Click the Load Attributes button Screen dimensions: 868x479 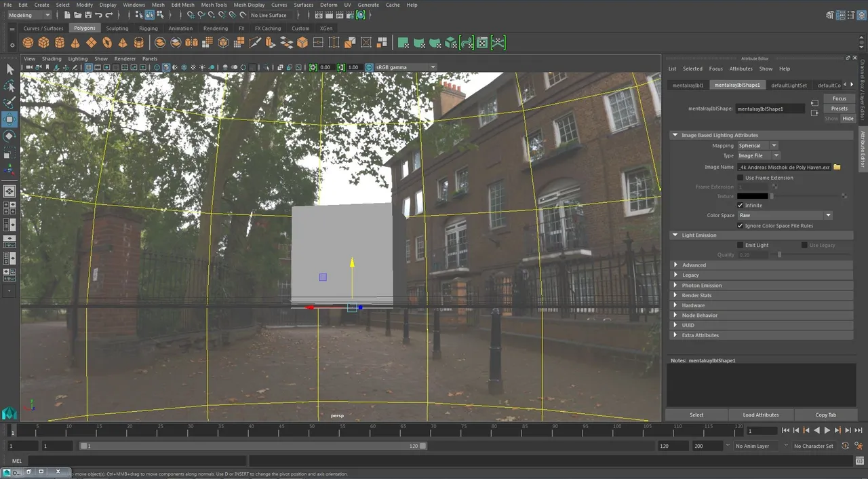click(x=761, y=415)
